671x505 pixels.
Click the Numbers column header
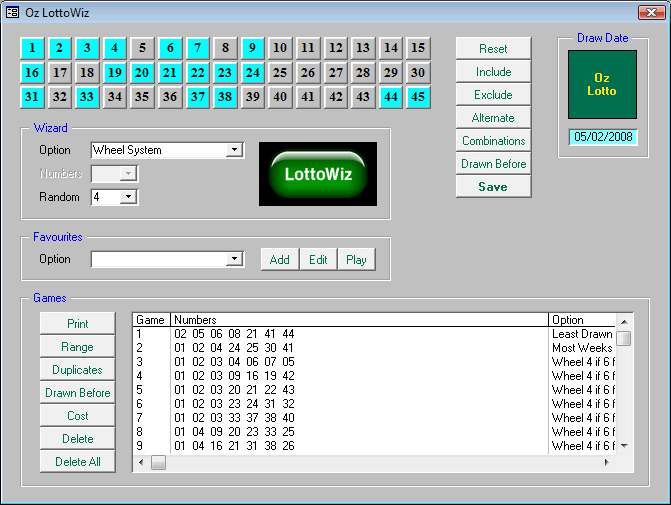(359, 320)
